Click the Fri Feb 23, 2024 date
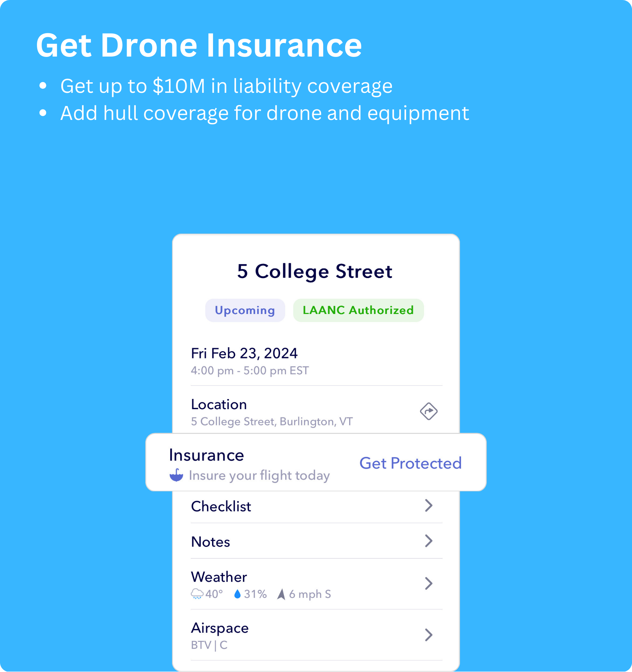632x672 pixels. [x=244, y=353]
